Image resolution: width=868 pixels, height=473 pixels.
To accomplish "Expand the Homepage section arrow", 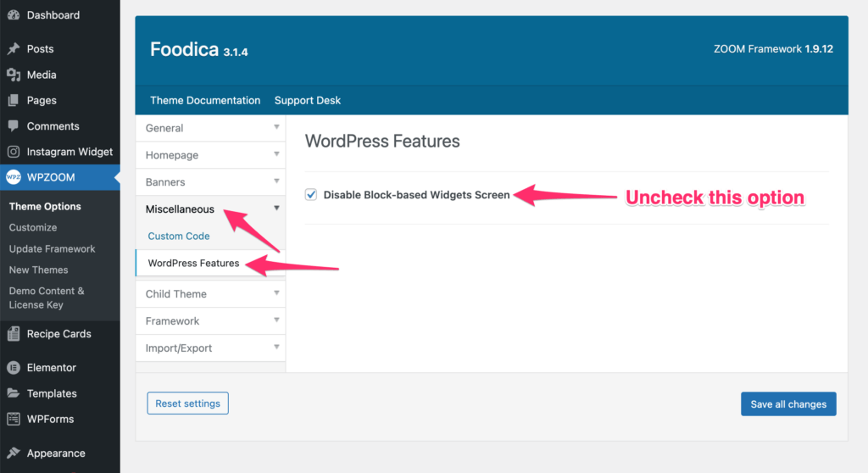I will tap(276, 154).
